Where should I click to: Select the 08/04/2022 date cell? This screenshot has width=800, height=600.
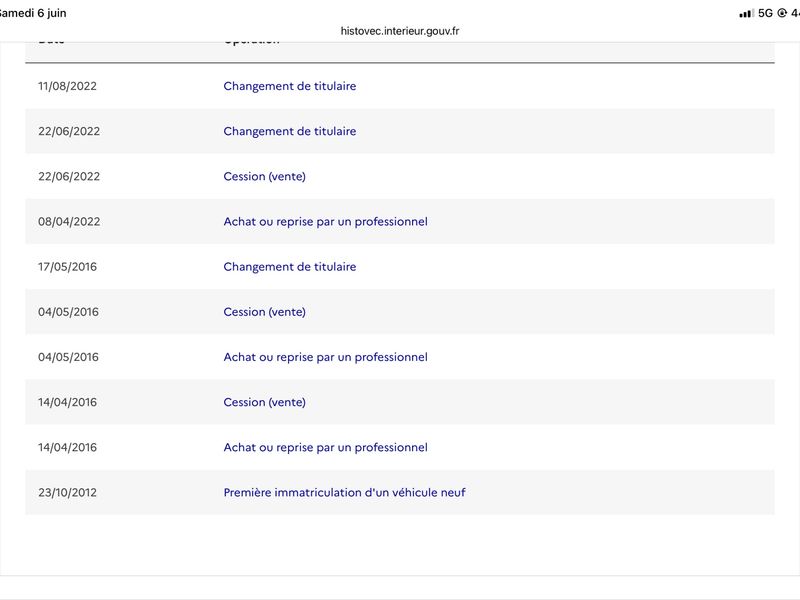click(69, 221)
